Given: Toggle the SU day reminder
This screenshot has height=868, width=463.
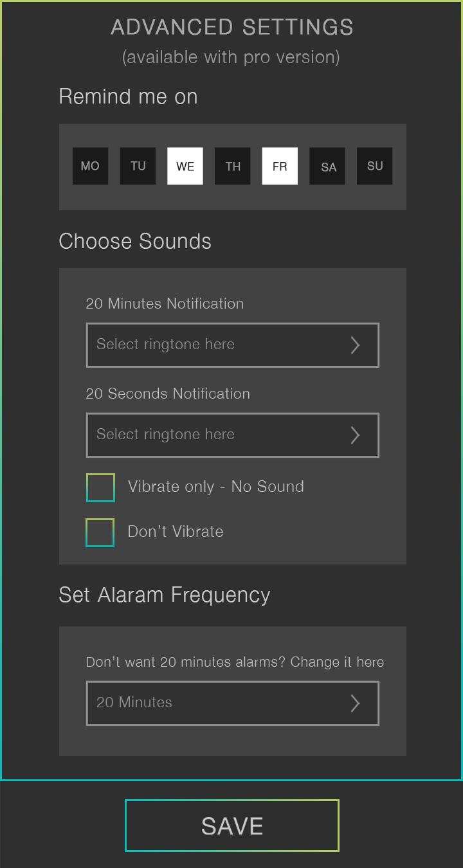Looking at the screenshot, I should 375,166.
